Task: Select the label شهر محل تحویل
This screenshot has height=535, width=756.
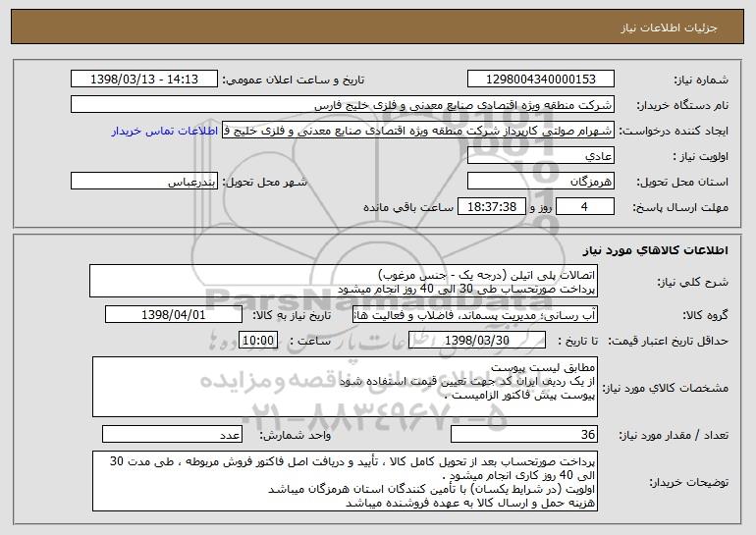Action: pyautogui.click(x=264, y=182)
